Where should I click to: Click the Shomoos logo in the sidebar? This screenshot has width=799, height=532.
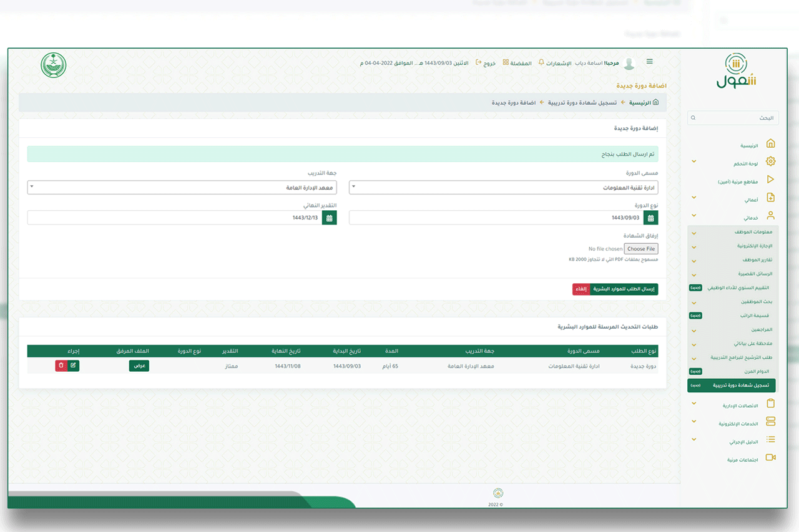pyautogui.click(x=736, y=70)
